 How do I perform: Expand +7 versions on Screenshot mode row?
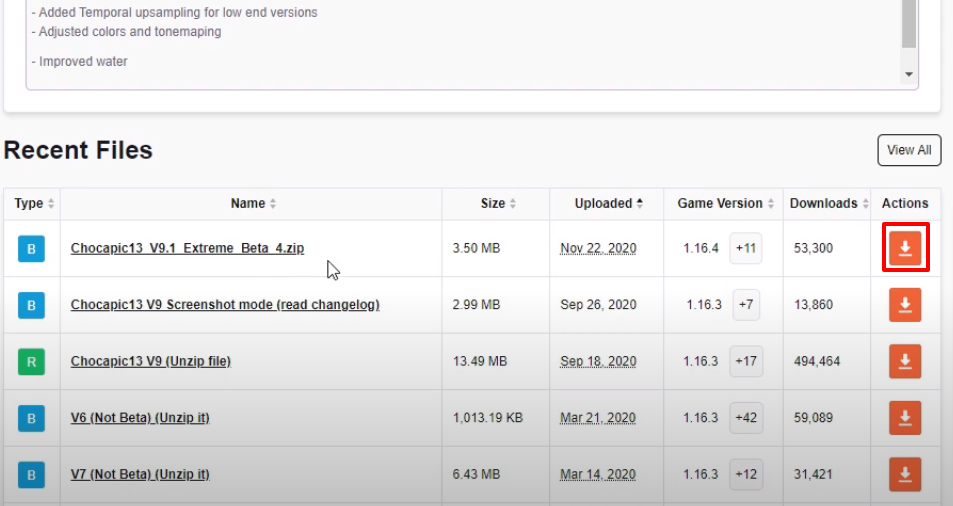pos(746,304)
